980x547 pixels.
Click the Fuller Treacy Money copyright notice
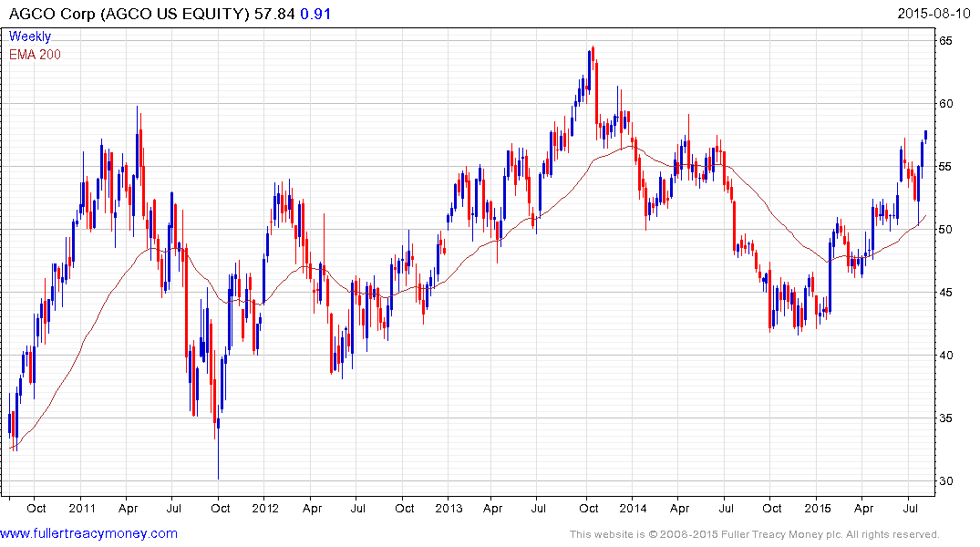(754, 534)
